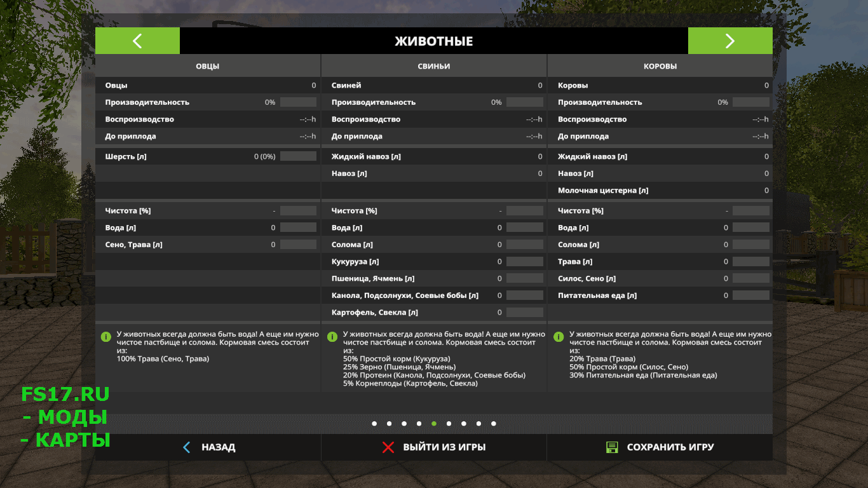The width and height of the screenshot is (868, 488).
Task: Click Кукуруза [л] progress bar
Action: pyautogui.click(x=525, y=262)
